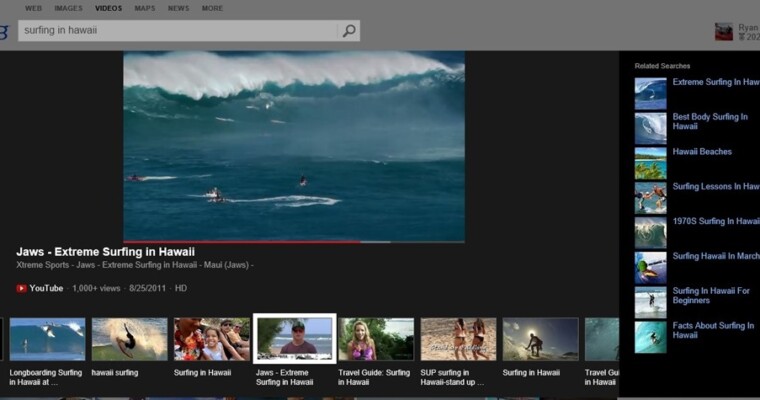The image size is (760, 400).
Task: Open 1970S Surfing In Hawaii related search
Action: (716, 221)
